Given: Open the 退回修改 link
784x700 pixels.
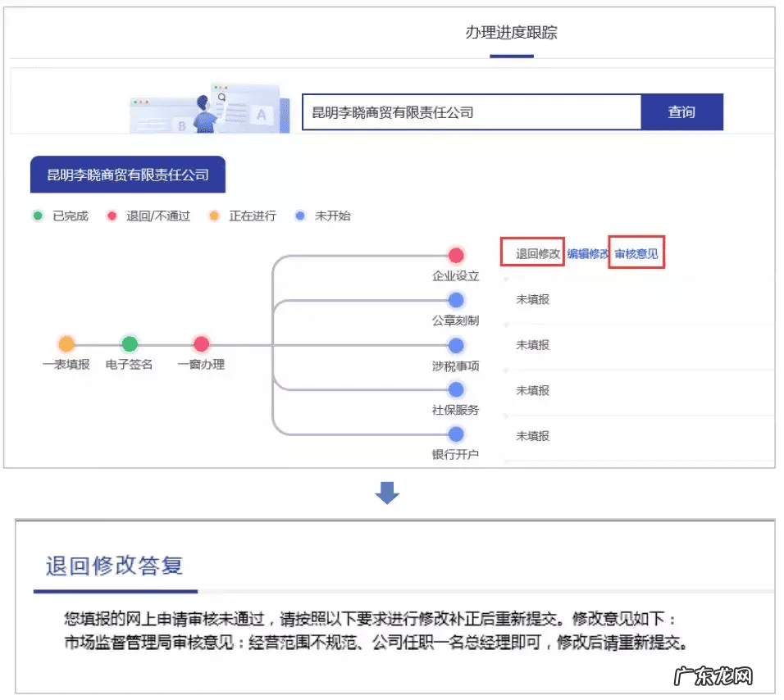Looking at the screenshot, I should (x=533, y=254).
